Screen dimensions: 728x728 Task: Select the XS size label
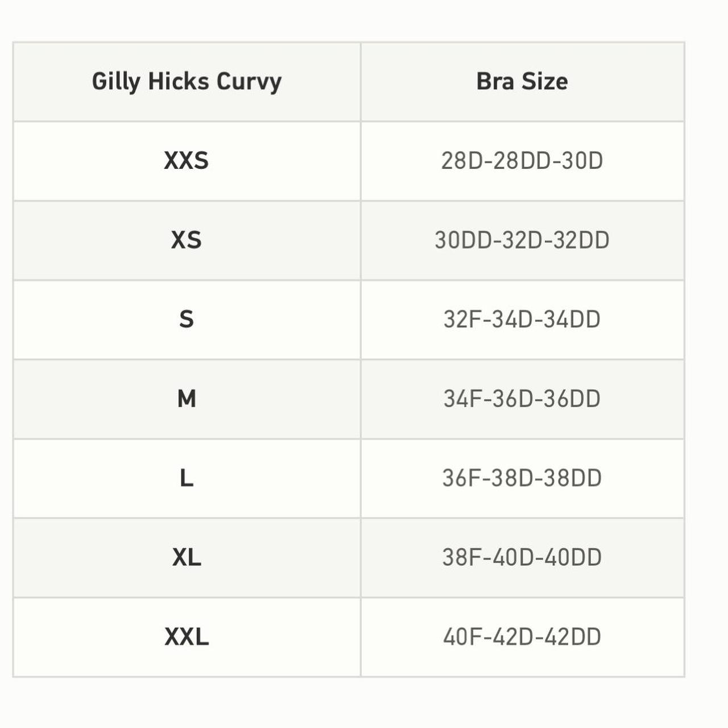(187, 240)
